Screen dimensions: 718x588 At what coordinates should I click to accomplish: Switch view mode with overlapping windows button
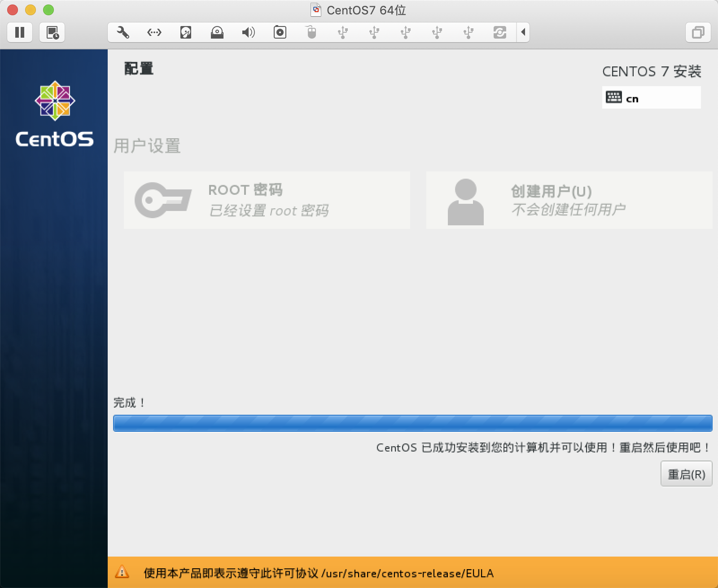(698, 32)
